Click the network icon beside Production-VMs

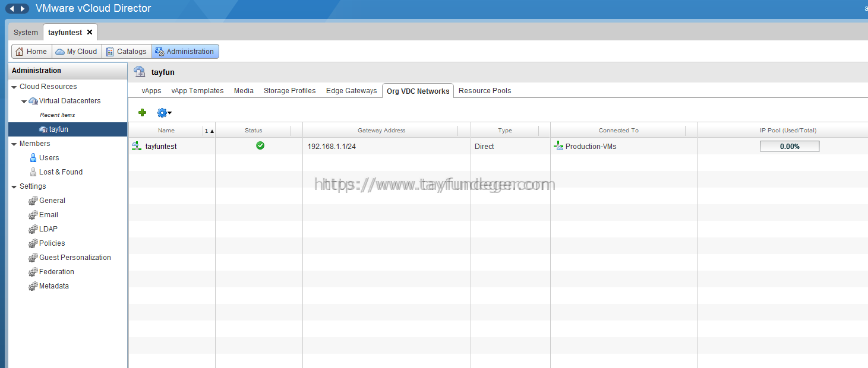[x=558, y=145]
